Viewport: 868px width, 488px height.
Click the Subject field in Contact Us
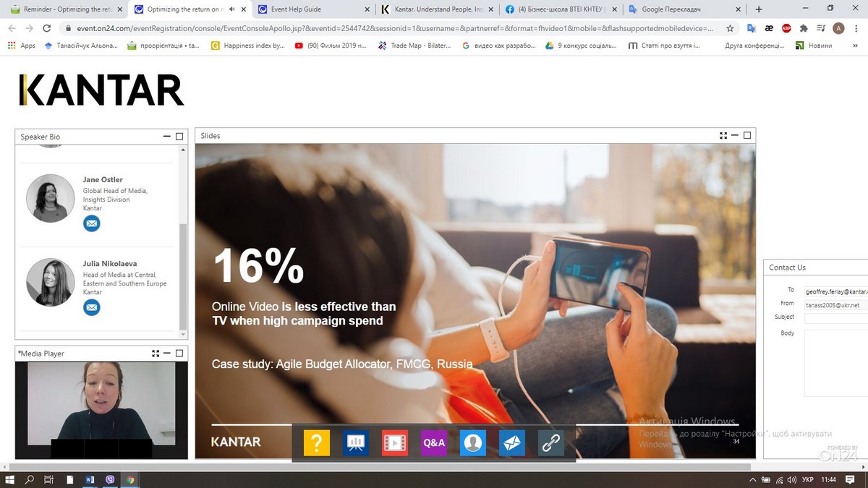point(835,318)
